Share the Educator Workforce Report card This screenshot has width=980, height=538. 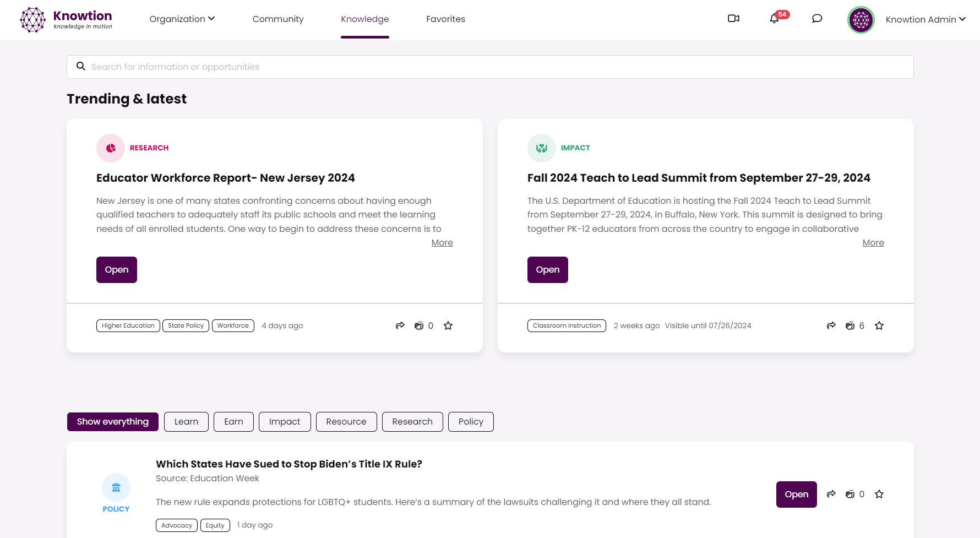point(400,325)
